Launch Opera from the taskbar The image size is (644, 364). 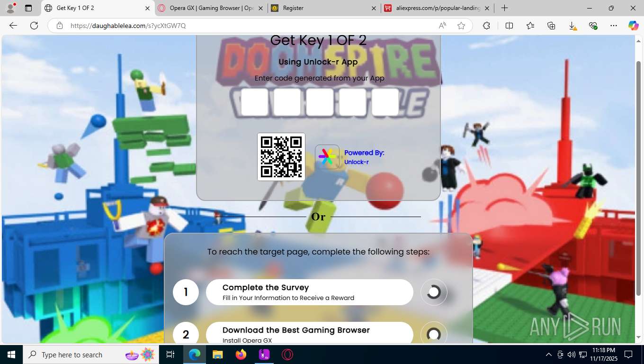(x=287, y=355)
